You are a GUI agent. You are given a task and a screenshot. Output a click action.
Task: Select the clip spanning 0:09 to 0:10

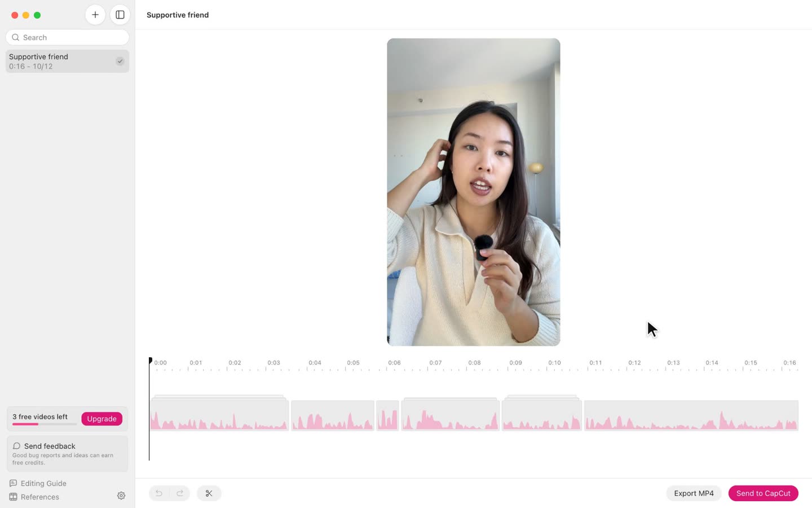(x=542, y=415)
